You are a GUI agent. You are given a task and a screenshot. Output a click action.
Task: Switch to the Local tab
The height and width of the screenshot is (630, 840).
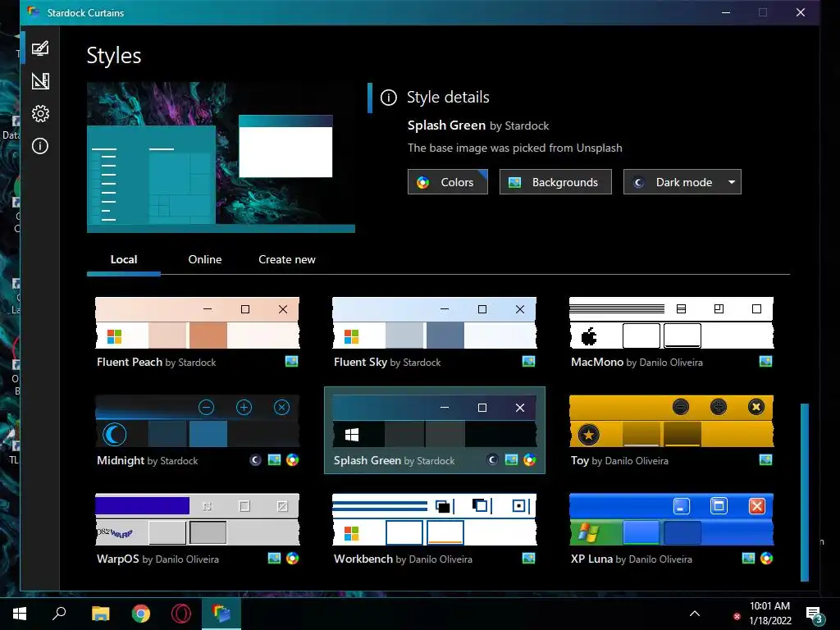click(x=124, y=260)
